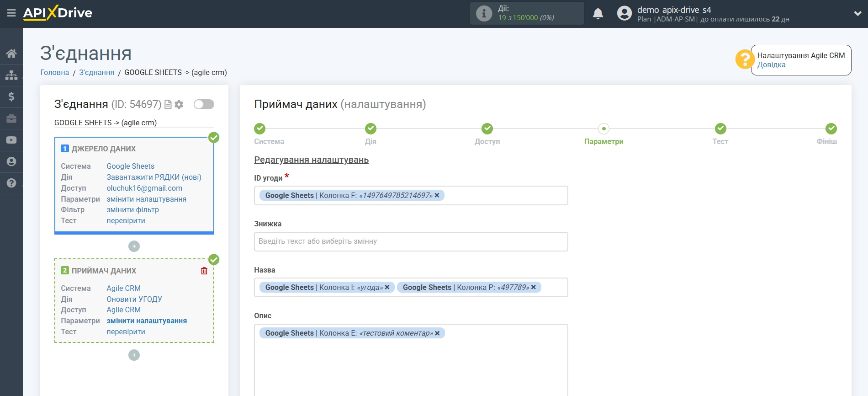
Task: Click source змінити налаштування link
Action: tap(146, 199)
